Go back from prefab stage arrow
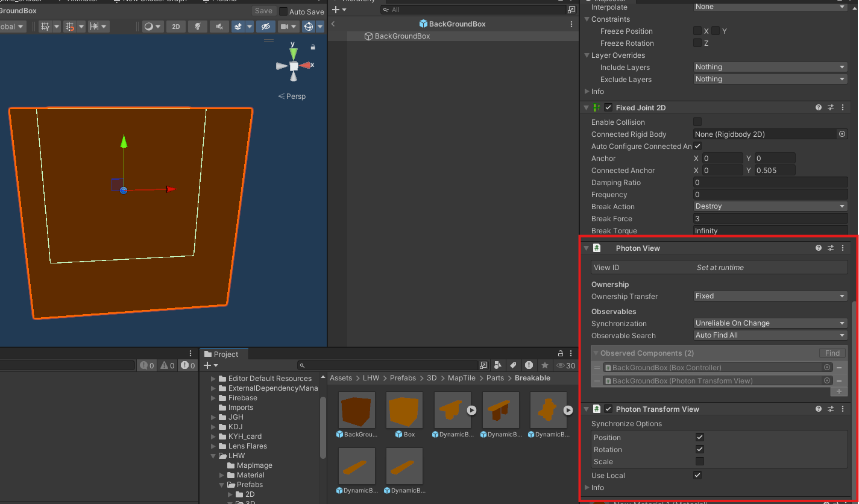 tap(333, 24)
